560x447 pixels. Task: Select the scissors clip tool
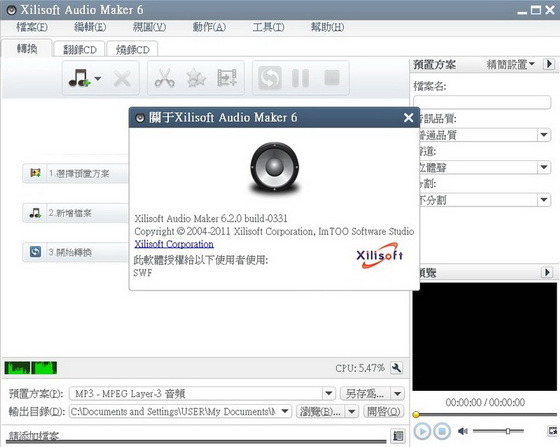(x=165, y=78)
